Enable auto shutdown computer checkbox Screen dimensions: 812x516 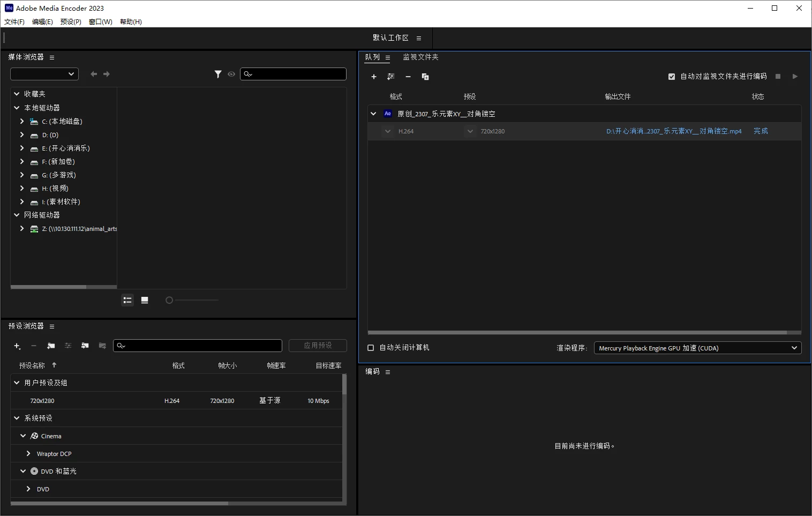coord(371,348)
